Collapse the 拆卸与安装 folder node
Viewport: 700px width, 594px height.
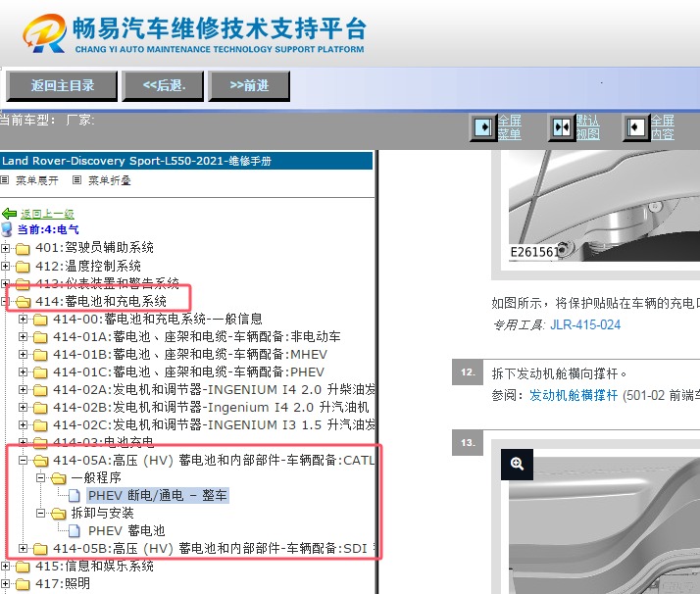point(40,514)
